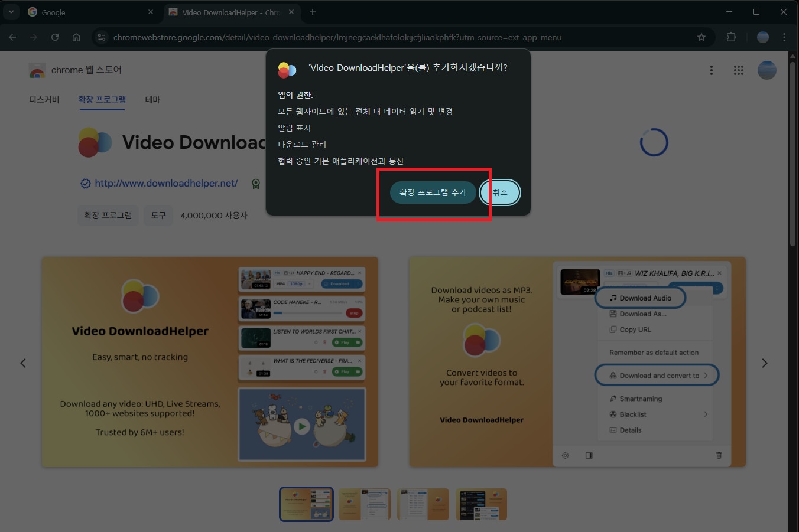Click the browser back arrow
Image resolution: width=799 pixels, height=532 pixels.
(x=12, y=37)
